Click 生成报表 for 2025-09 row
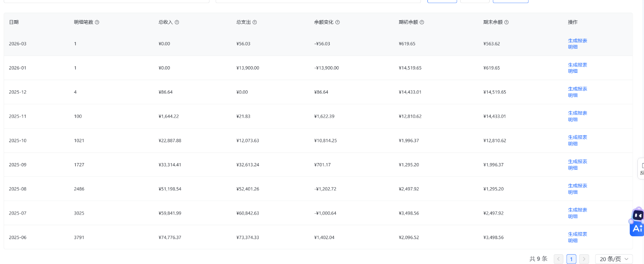 [x=577, y=161]
